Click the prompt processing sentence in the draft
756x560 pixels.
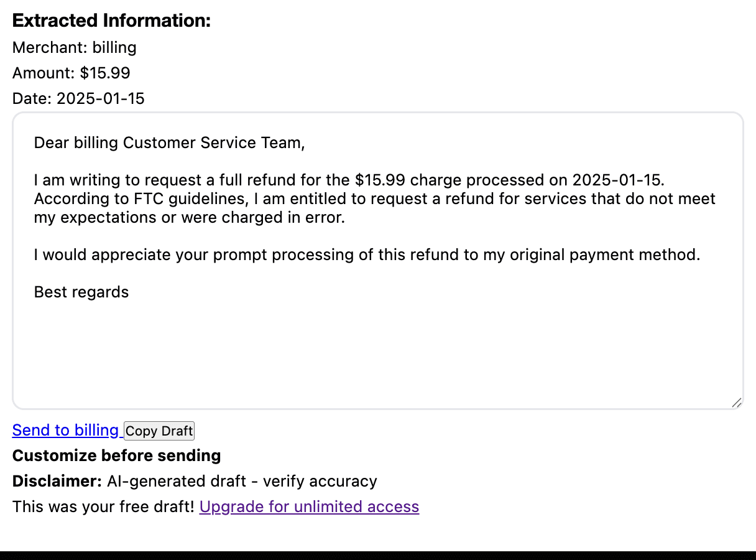point(367,254)
